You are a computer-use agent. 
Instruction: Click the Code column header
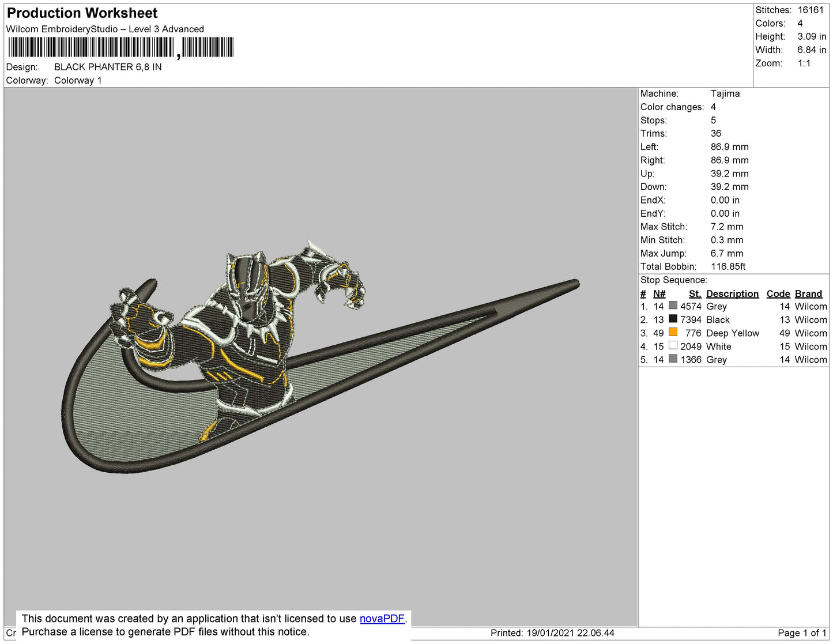(778, 293)
